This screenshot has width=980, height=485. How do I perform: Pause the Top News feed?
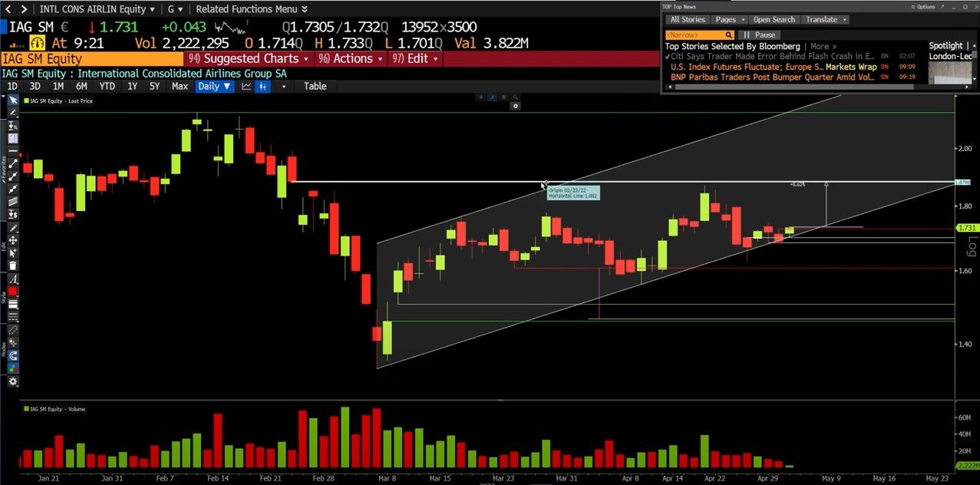point(758,35)
